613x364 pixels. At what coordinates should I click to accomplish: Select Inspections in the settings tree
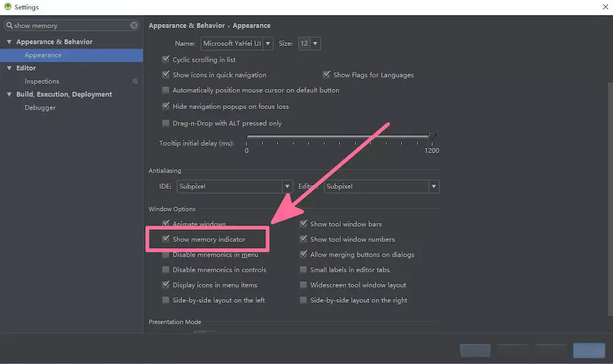[42, 81]
